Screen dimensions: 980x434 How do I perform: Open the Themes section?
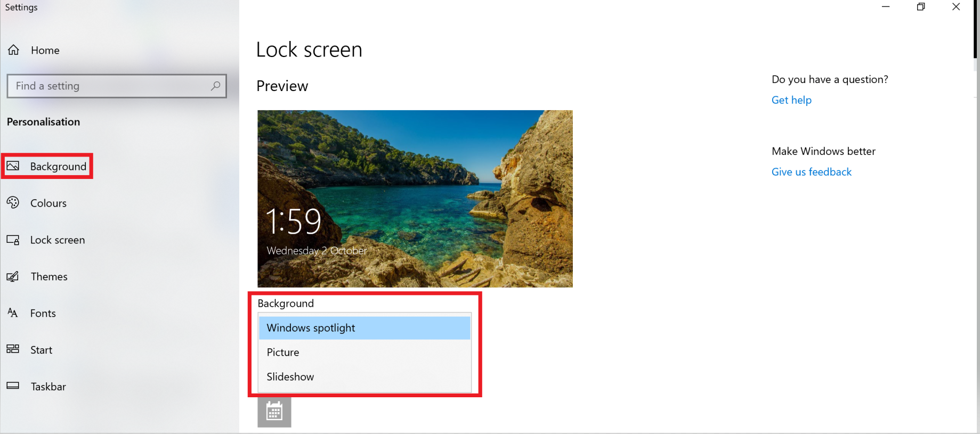(49, 276)
